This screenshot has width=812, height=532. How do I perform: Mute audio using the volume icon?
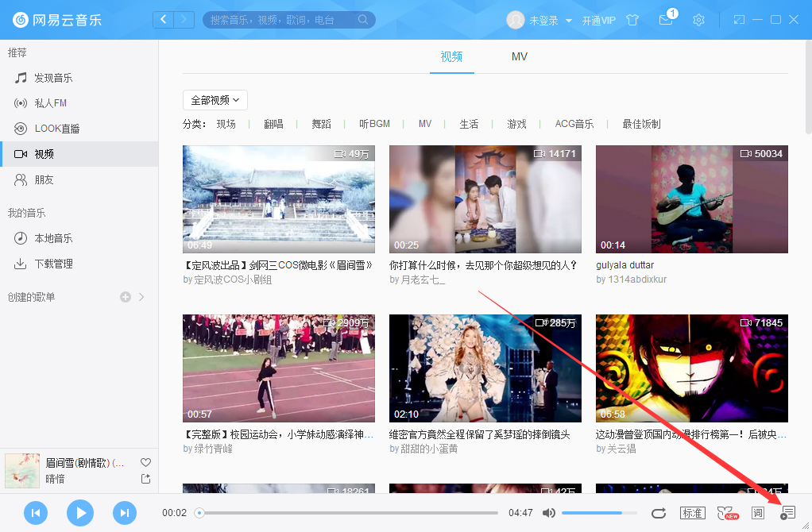coord(549,513)
